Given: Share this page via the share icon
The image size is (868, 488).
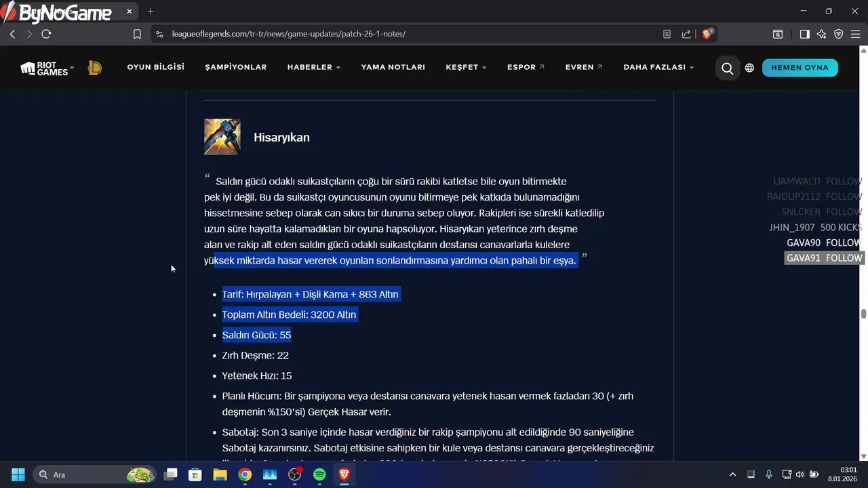Looking at the screenshot, I should click(686, 34).
